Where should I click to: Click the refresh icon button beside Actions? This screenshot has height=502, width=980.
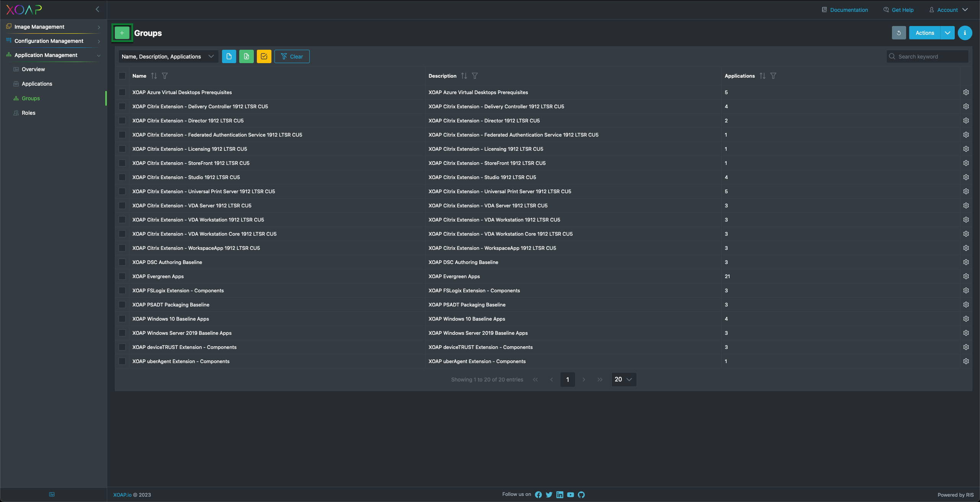(x=898, y=33)
